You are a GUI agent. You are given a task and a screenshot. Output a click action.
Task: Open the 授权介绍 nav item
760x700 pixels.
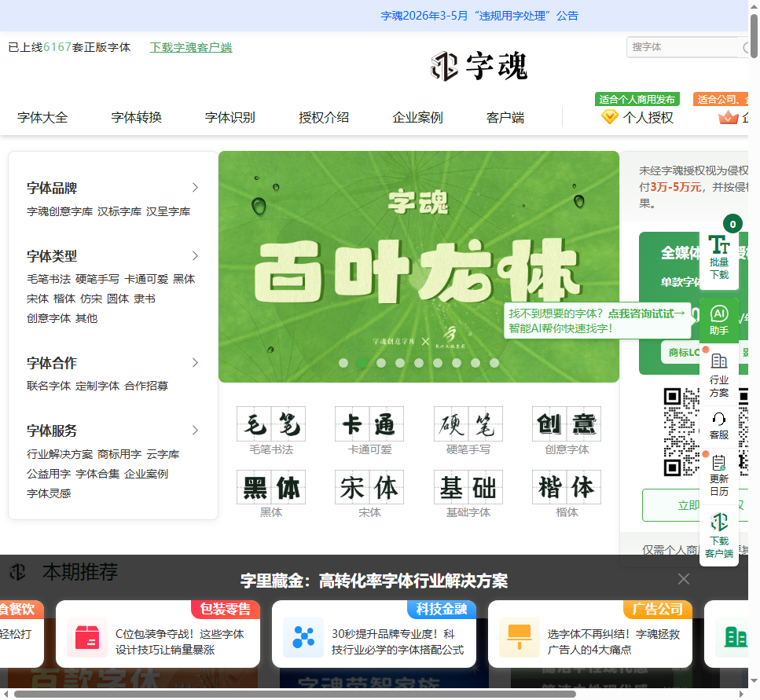(324, 117)
